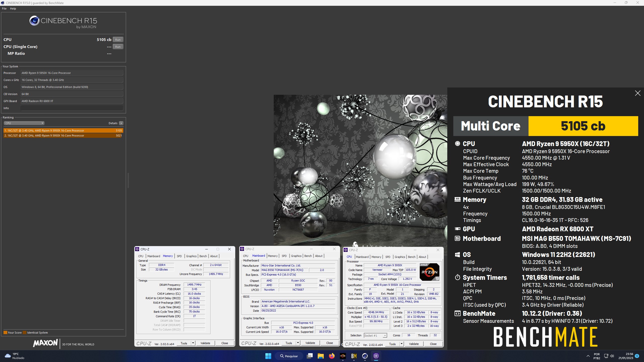The image size is (644, 362).
Task: Click the Motherboard icon in BenchMate panel
Action: pyautogui.click(x=457, y=238)
